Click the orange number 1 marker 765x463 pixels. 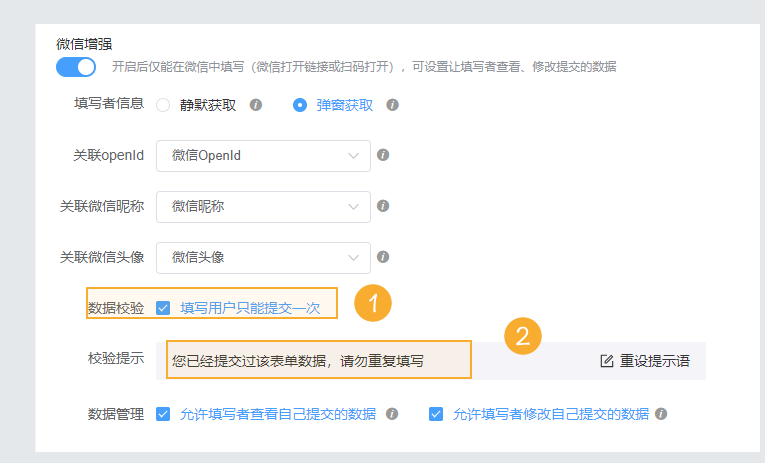coord(371,303)
